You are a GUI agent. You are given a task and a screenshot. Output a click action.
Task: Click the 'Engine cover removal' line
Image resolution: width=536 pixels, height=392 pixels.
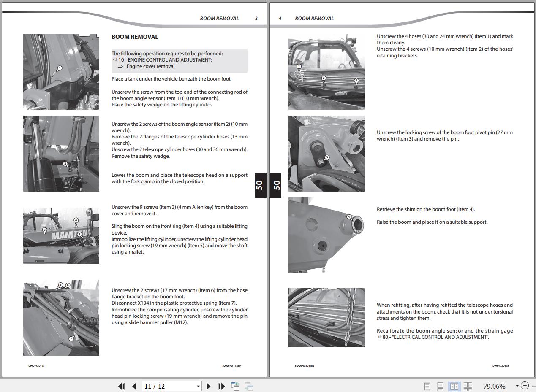click(150, 66)
